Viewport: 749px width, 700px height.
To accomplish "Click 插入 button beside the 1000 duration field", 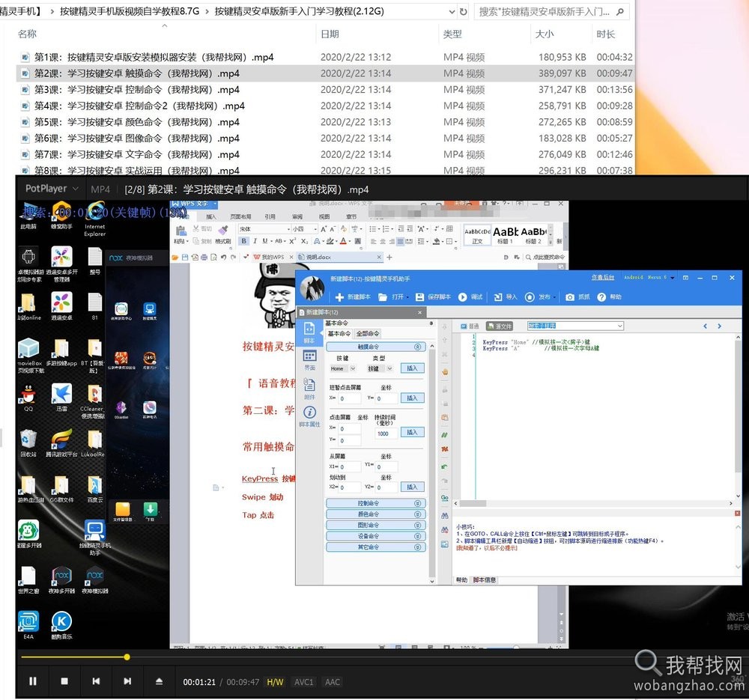I will click(412, 432).
